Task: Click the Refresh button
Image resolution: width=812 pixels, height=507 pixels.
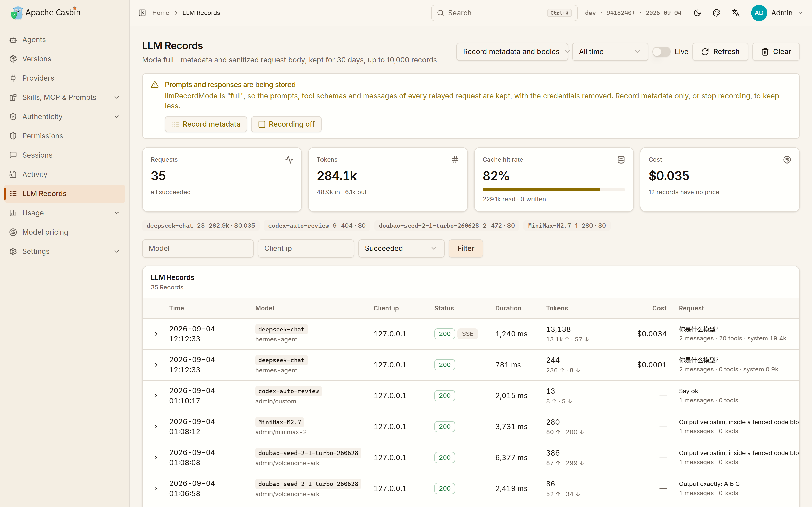Action: [x=720, y=52]
